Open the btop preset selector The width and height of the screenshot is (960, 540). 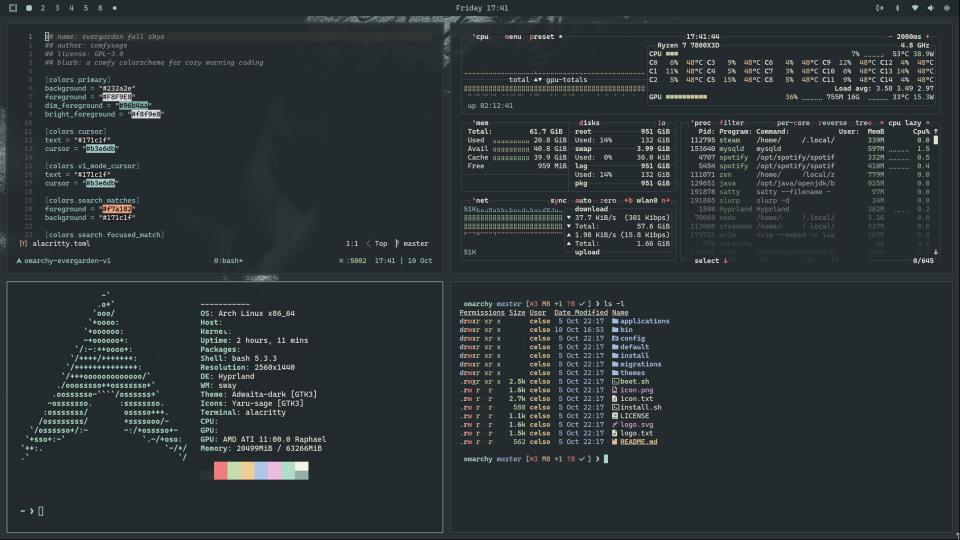coord(542,37)
